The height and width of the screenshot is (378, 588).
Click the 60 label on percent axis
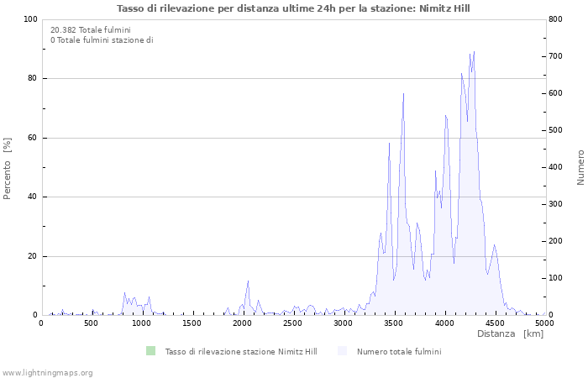pos(33,138)
